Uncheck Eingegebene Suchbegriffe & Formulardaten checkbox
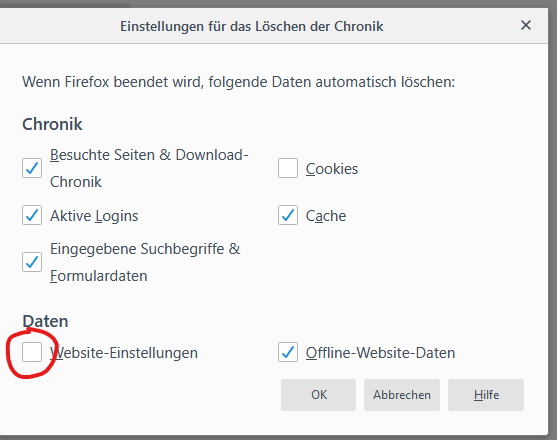 (32, 262)
